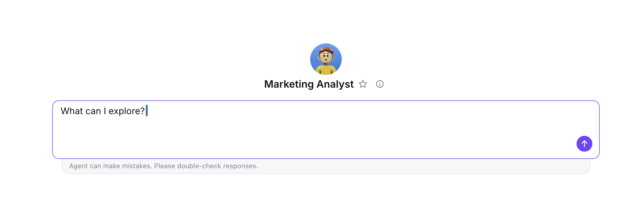644x217 pixels.
Task: View information about the Marketing Analyst
Action: tap(380, 84)
